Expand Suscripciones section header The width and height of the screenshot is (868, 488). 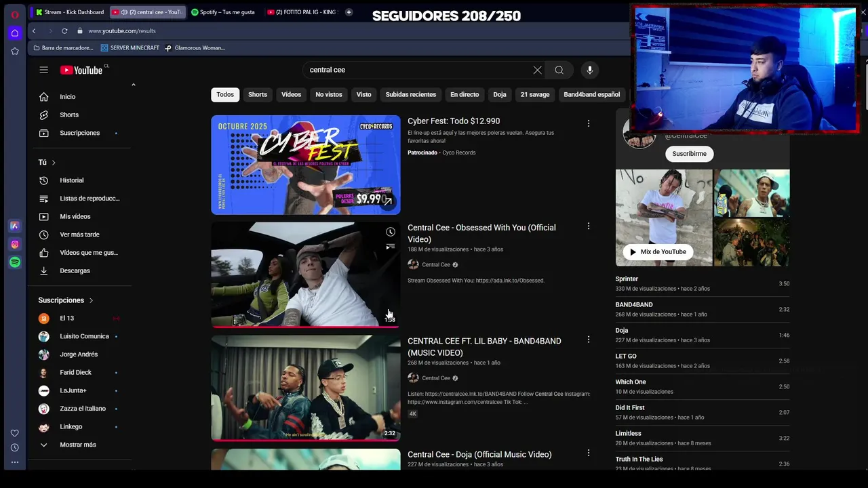pos(66,300)
